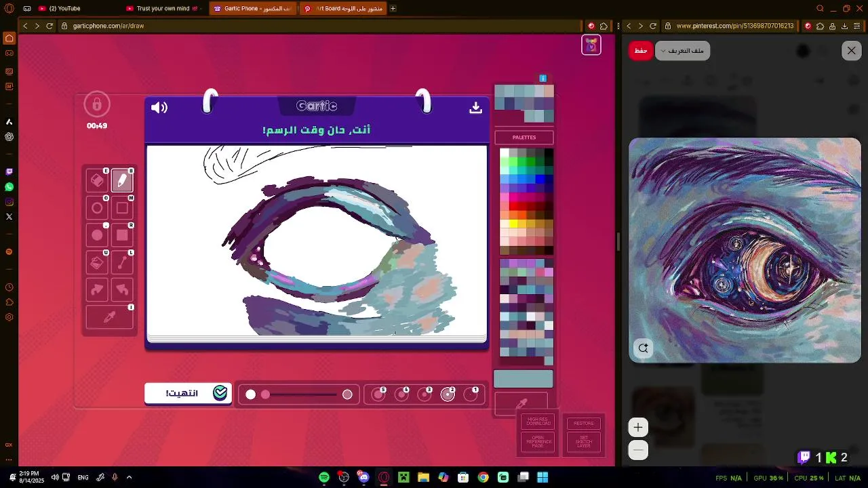Select the hollow rectangle tool
The image size is (868, 488).
point(122,208)
